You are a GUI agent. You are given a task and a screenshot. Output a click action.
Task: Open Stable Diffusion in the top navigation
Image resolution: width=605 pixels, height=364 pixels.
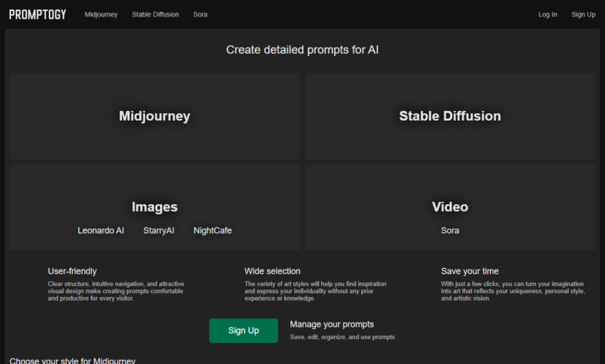[x=155, y=14]
